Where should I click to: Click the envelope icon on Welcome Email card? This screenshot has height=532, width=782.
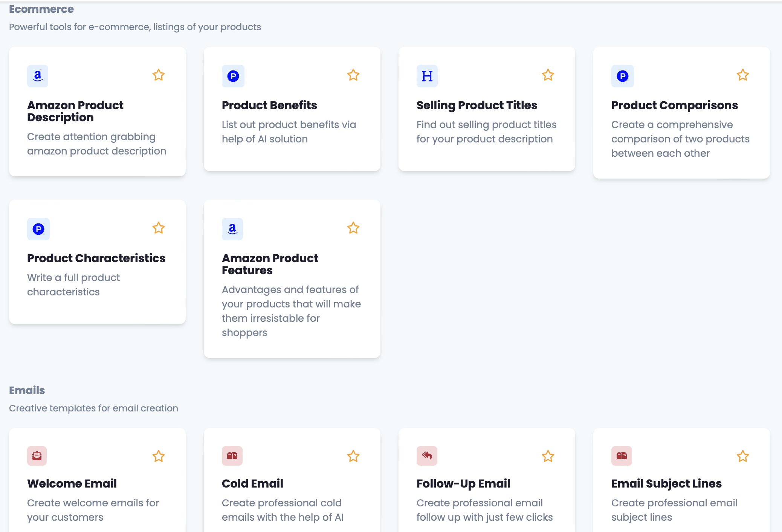pos(37,456)
